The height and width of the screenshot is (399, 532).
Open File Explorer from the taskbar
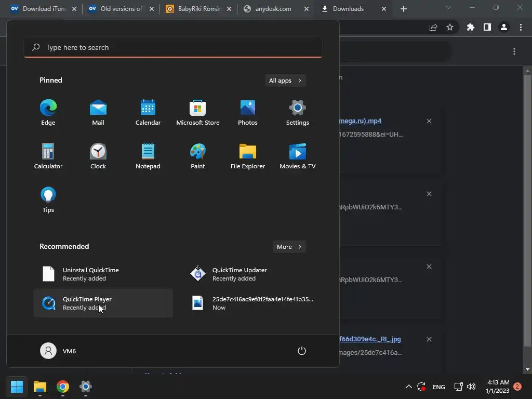coord(39,387)
